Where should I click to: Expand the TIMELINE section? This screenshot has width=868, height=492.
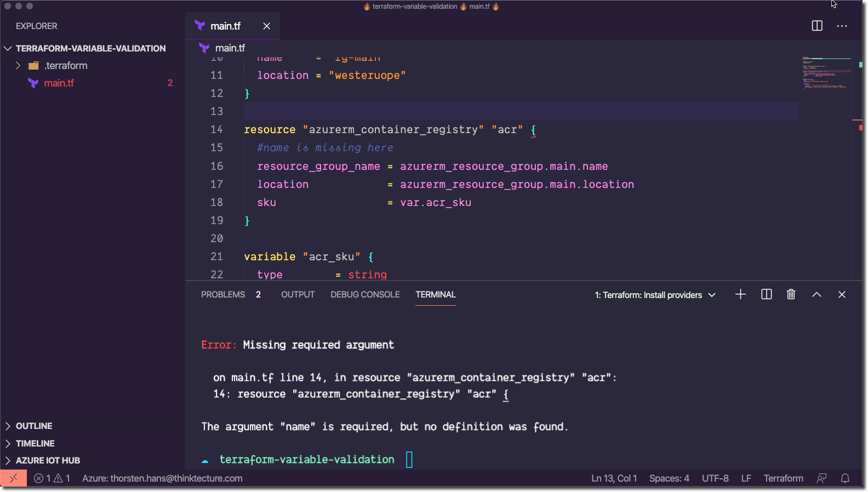click(35, 443)
